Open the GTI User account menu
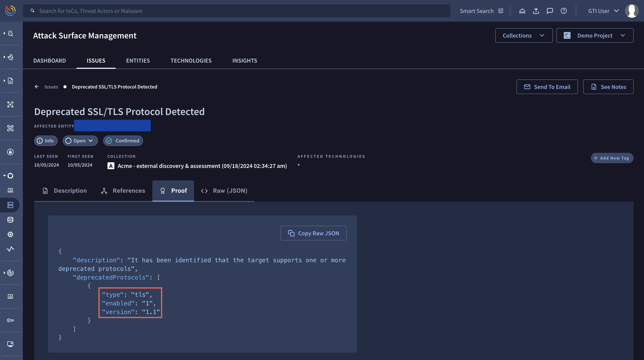This screenshot has height=360, width=644. pyautogui.click(x=603, y=11)
